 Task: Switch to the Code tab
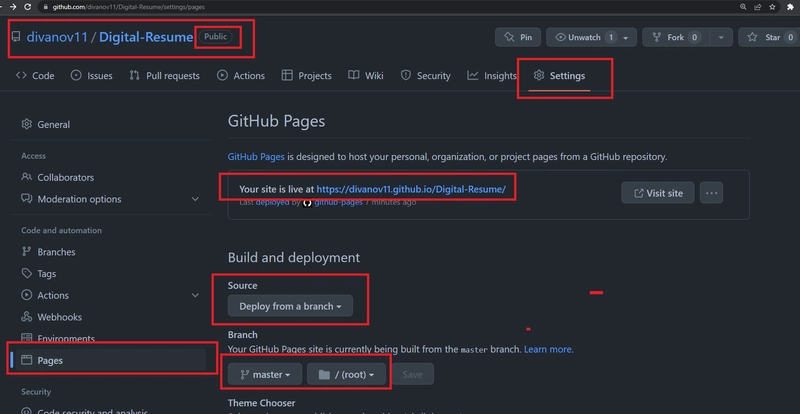[35, 76]
